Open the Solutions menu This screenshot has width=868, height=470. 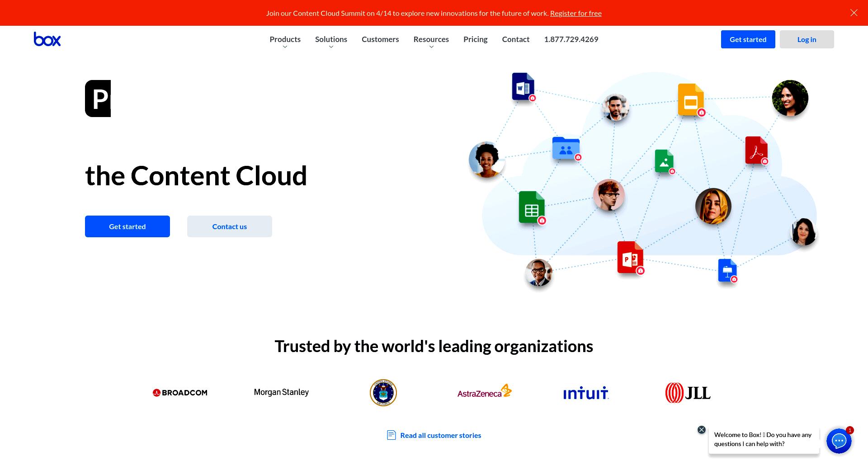pyautogui.click(x=331, y=39)
